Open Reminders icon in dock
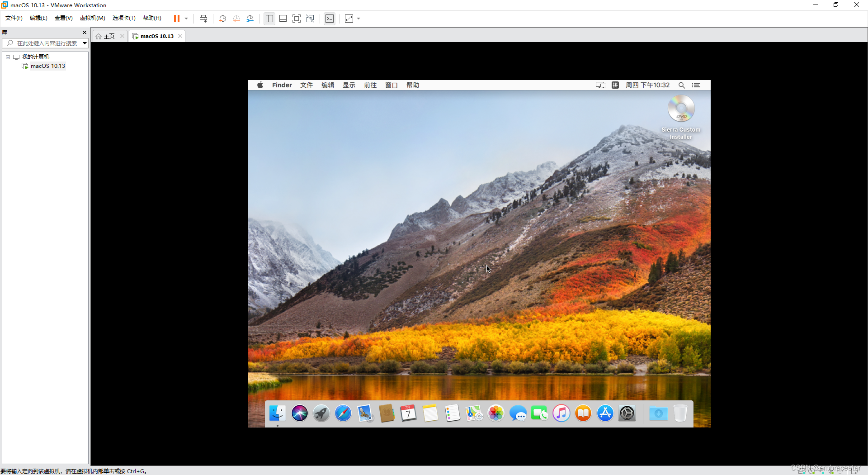 [x=453, y=413]
